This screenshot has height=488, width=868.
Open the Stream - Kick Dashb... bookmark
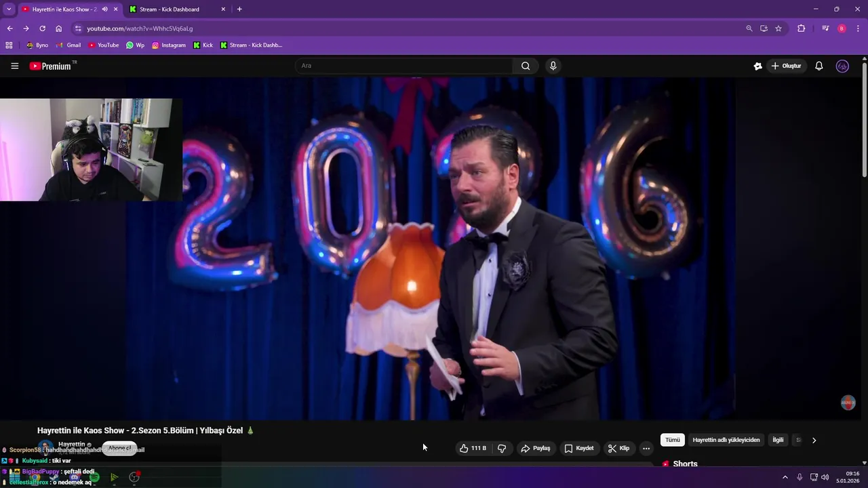point(251,45)
